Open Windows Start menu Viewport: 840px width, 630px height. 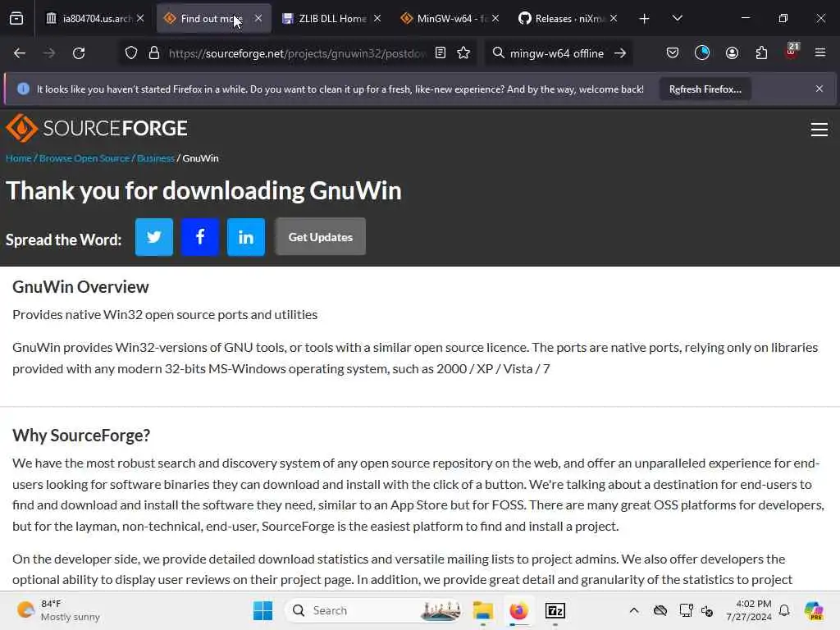pos(262,610)
